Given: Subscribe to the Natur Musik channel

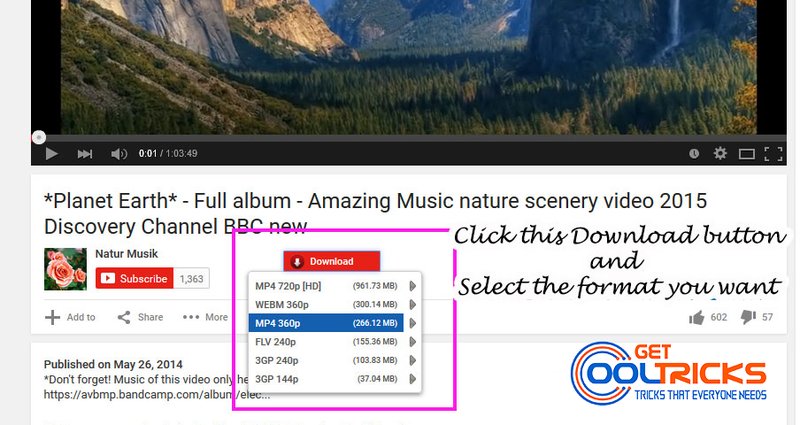Looking at the screenshot, I should (x=135, y=279).
